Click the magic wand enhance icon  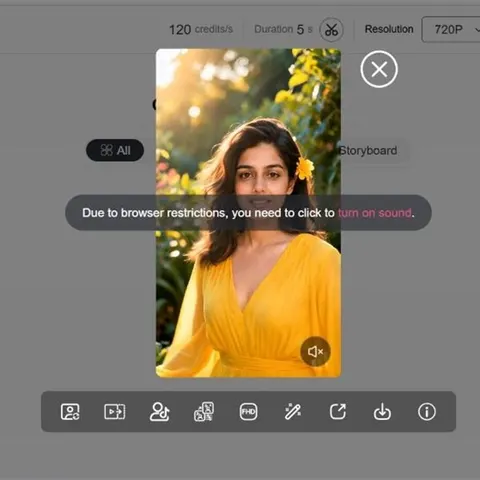click(293, 412)
